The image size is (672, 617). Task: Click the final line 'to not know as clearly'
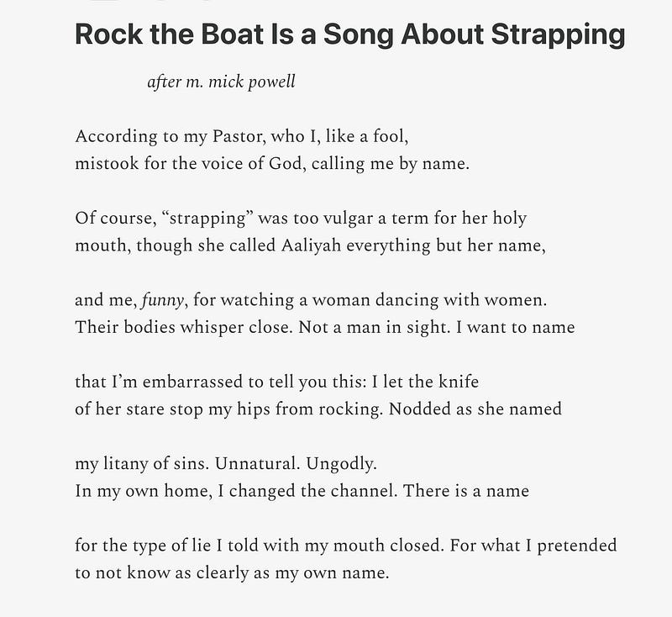[x=232, y=572]
